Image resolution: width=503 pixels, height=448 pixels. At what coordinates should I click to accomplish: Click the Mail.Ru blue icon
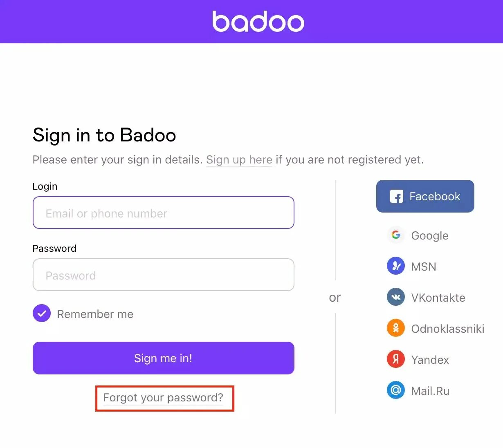tap(396, 390)
